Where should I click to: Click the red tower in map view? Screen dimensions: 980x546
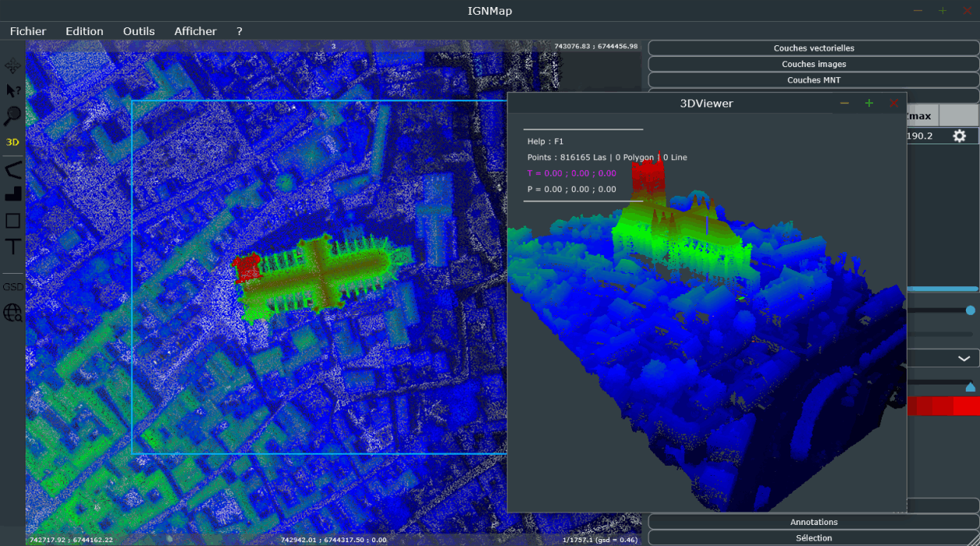pyautogui.click(x=247, y=268)
